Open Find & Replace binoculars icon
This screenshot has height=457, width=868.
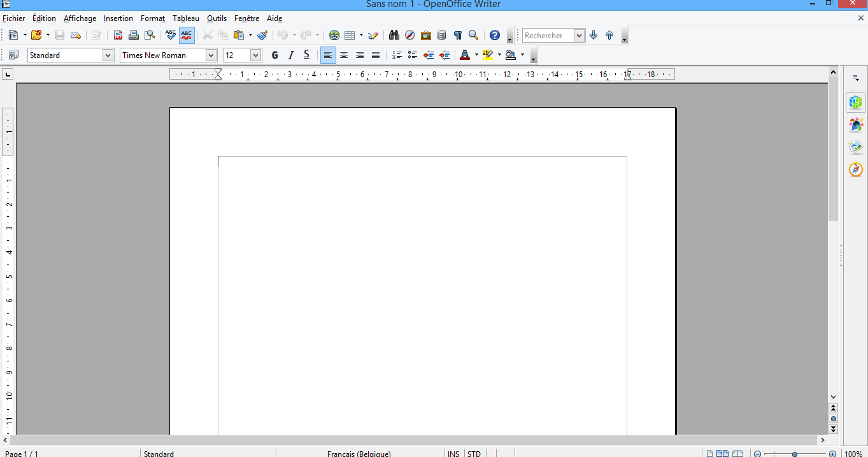coord(394,35)
